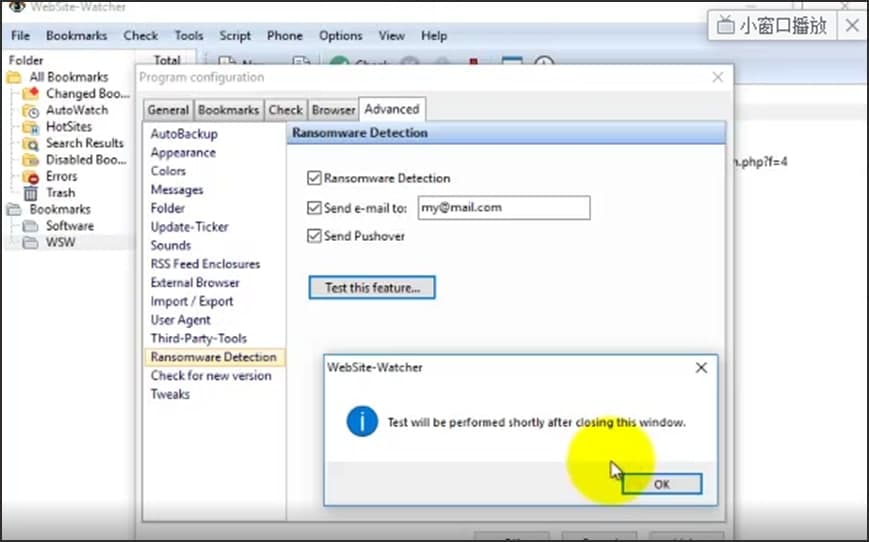Viewport: 869px width, 542px height.
Task: Select User Agent in the settings list
Action: (x=180, y=320)
